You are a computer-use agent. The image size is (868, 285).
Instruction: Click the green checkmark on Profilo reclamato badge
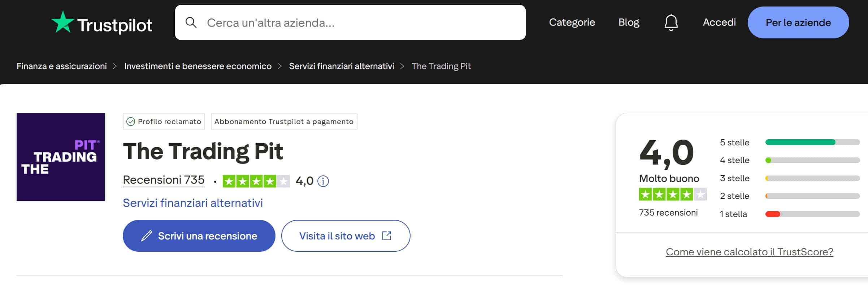tap(130, 122)
